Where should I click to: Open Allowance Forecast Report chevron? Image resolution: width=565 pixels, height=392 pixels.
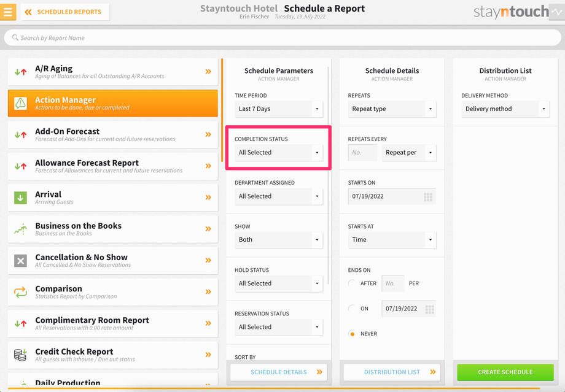pyautogui.click(x=208, y=166)
